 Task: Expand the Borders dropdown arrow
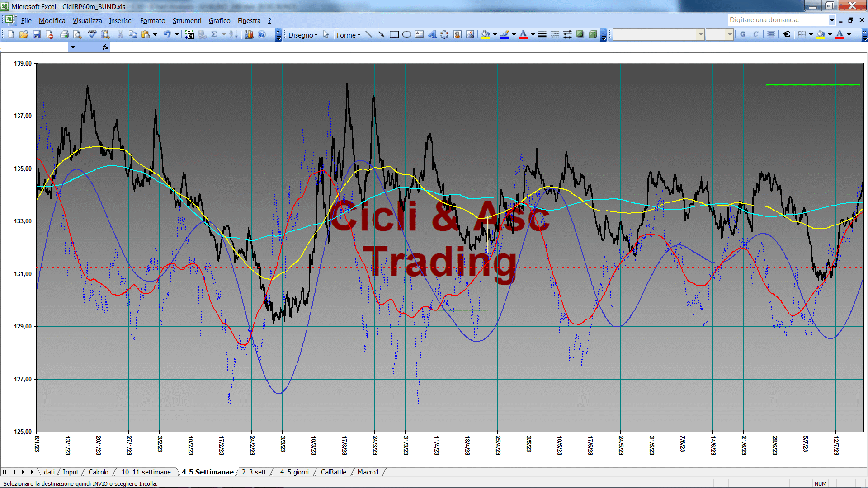[x=811, y=34]
